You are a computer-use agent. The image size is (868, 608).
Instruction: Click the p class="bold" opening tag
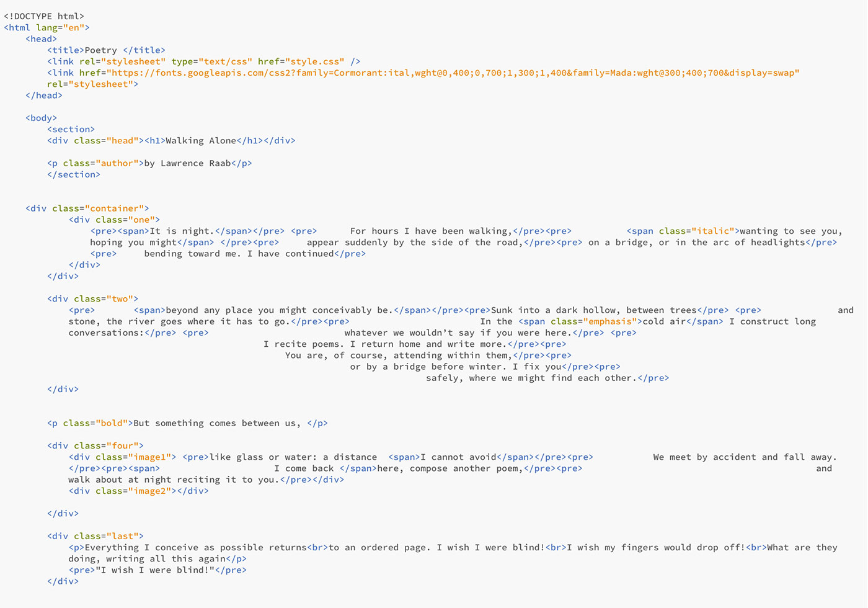(x=90, y=423)
